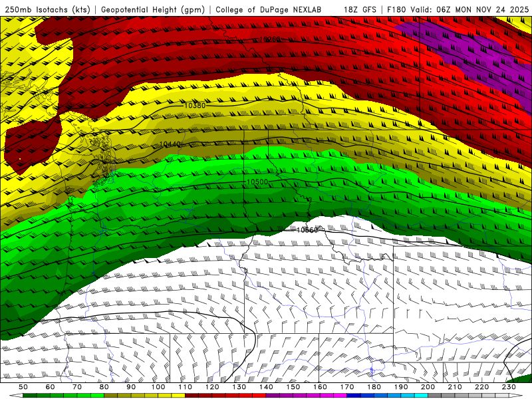The image size is (532, 399).
Task: Click the '18Z GFS' model run label
Action: coord(360,10)
